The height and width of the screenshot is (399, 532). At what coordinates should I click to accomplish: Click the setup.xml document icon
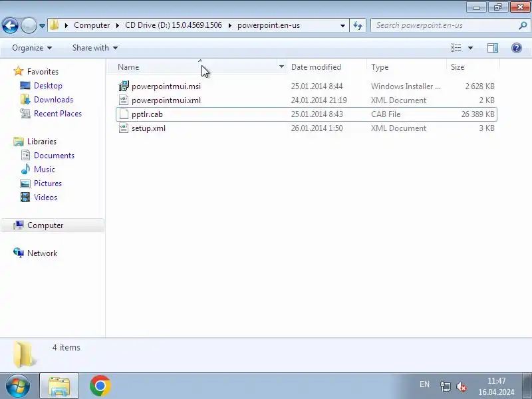coord(124,128)
